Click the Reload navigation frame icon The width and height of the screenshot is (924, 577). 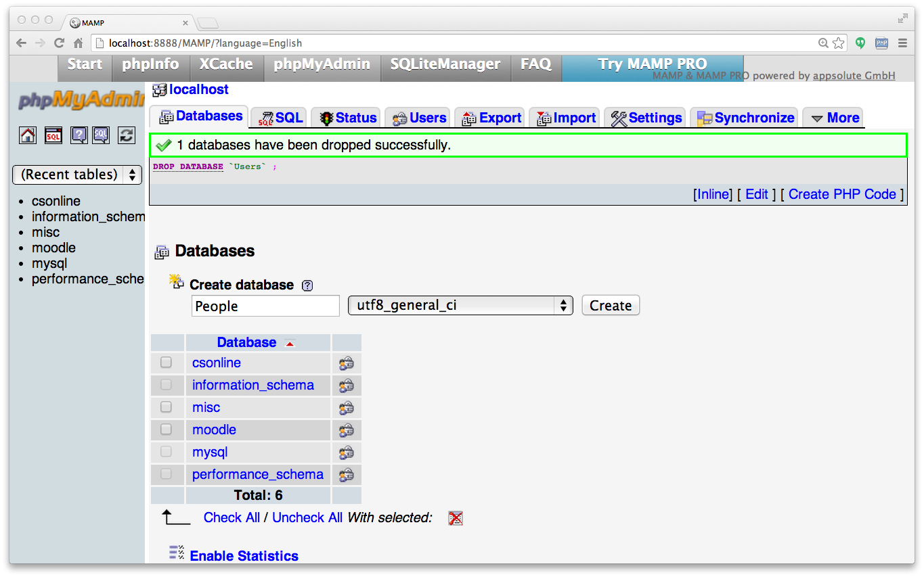pos(127,135)
